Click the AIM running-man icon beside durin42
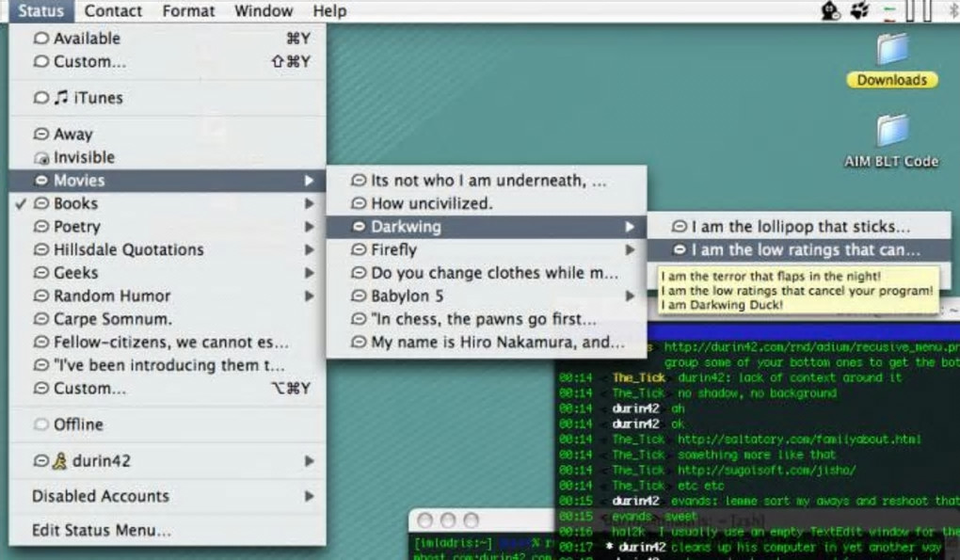The width and height of the screenshot is (960, 560). tap(60, 461)
